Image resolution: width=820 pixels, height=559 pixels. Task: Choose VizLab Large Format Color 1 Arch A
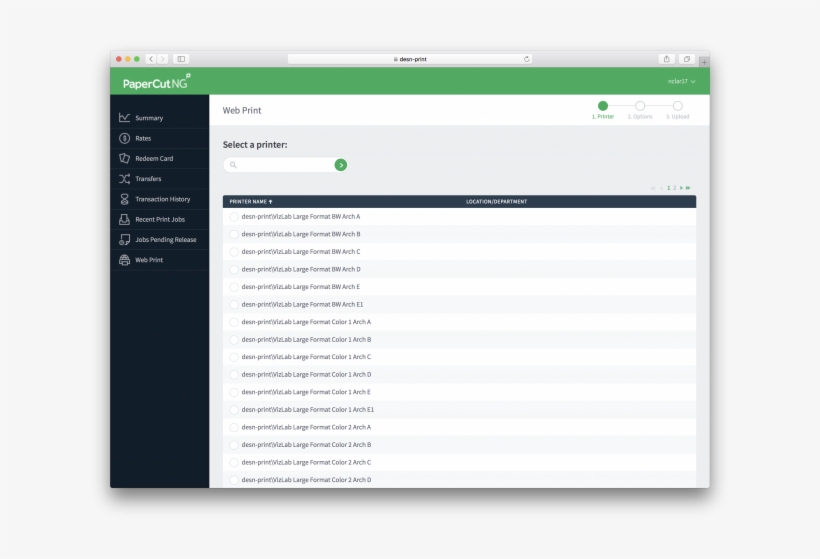coord(234,322)
